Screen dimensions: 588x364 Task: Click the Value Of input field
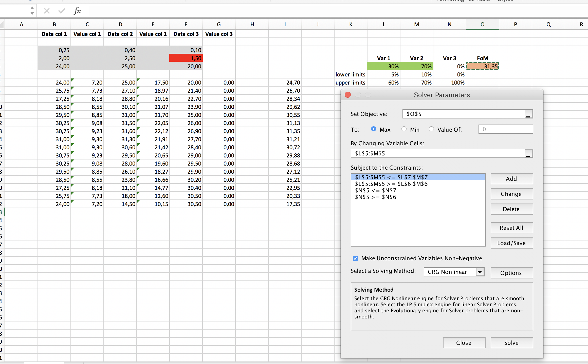tap(505, 129)
